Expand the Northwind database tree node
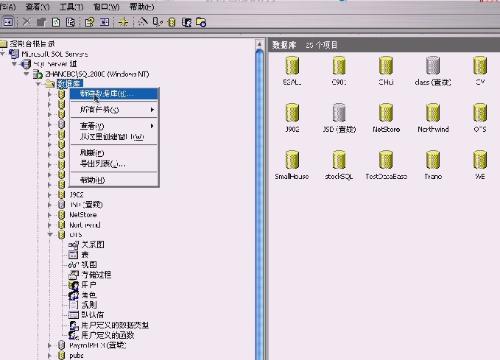Viewport: 500px width, 360px height. [x=50, y=225]
